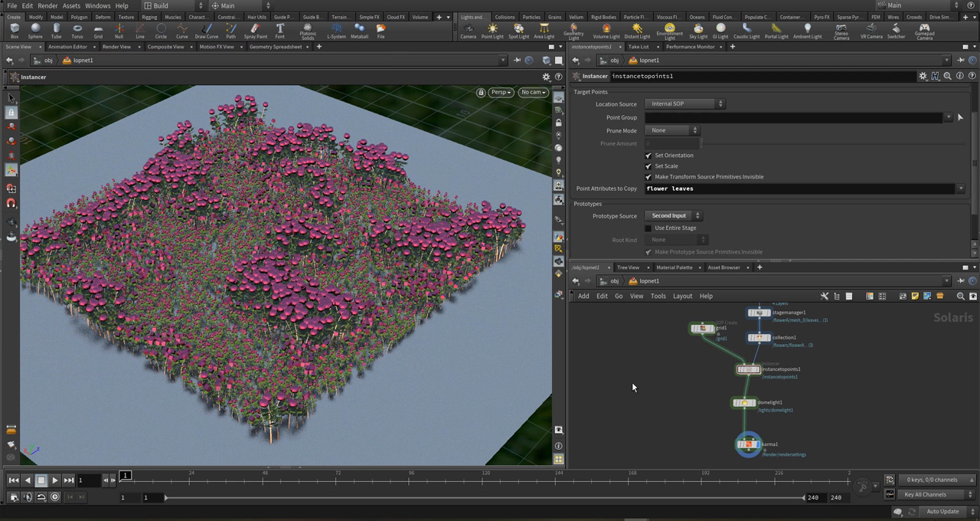Toggle the Set Scale checkbox

point(648,166)
